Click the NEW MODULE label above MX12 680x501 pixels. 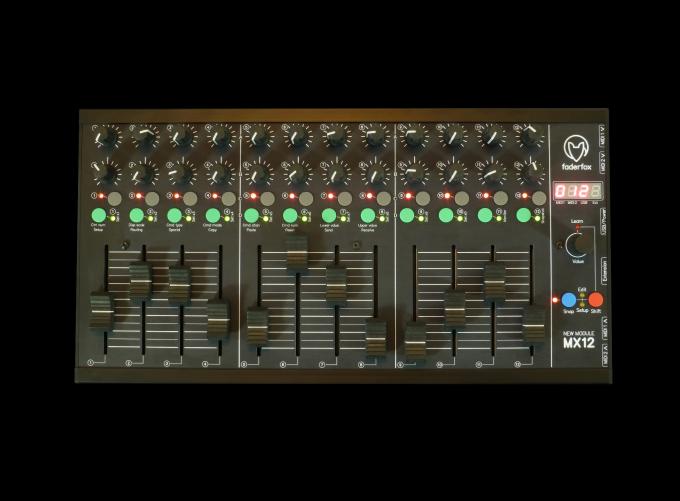pos(579,334)
